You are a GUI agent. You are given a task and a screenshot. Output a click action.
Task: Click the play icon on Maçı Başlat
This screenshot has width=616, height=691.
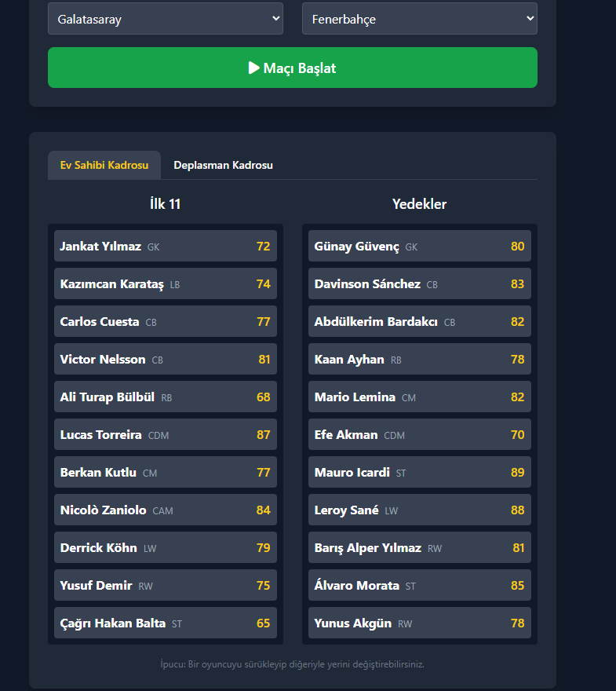(254, 68)
